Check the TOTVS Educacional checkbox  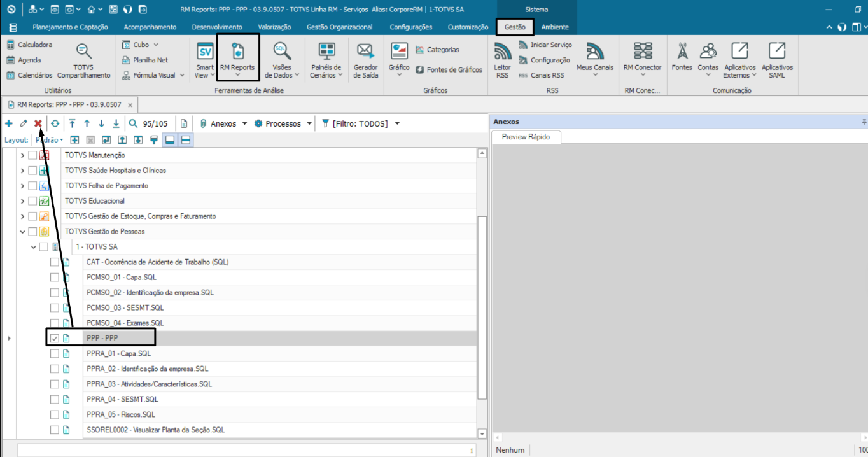point(32,200)
